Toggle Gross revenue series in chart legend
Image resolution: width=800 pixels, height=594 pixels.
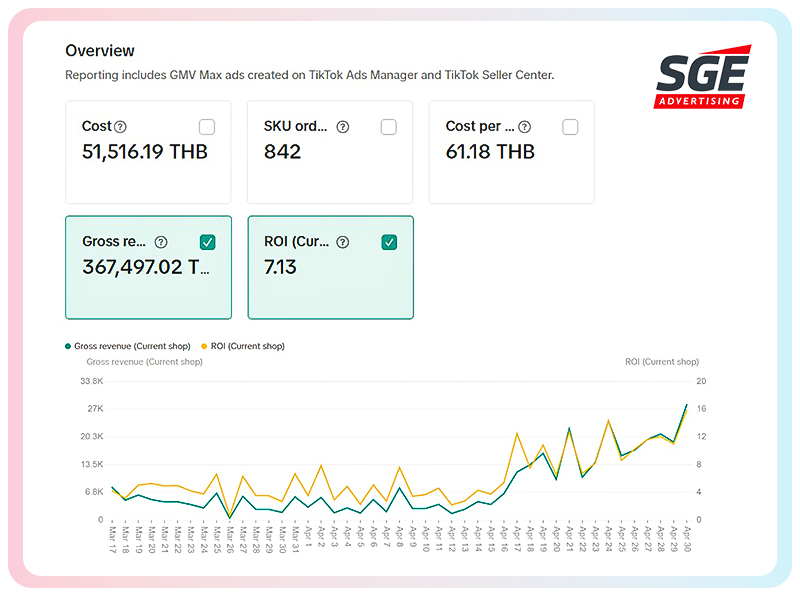coord(128,346)
